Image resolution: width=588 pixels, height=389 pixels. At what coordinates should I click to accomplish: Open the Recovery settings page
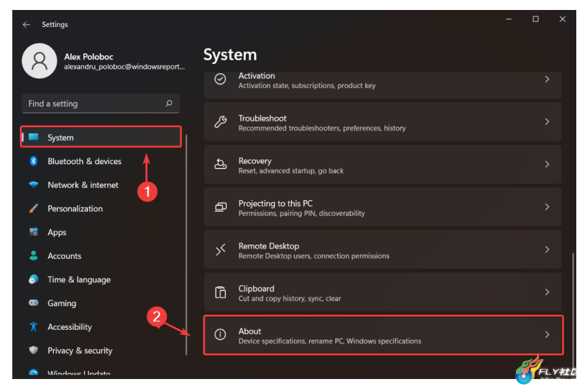coord(382,164)
